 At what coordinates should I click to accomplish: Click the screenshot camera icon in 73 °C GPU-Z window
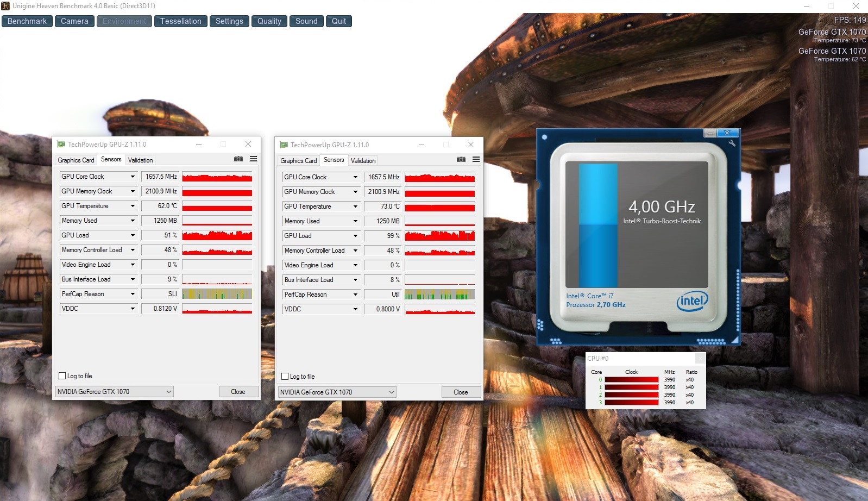(x=461, y=160)
